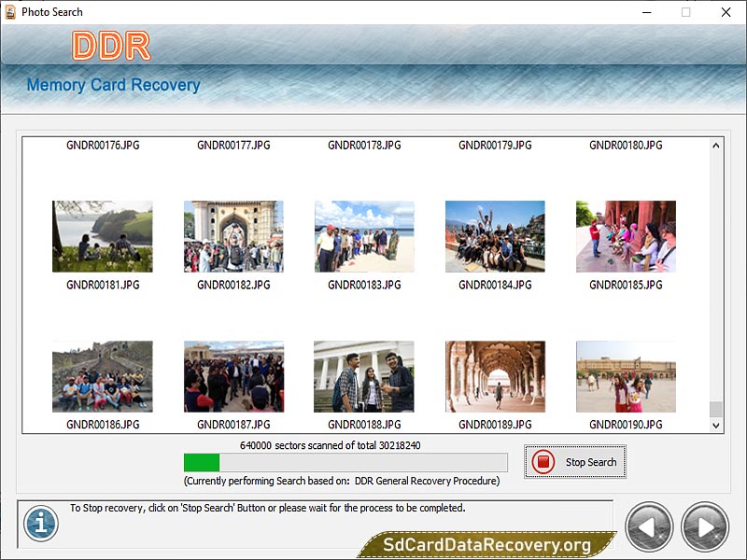
Task: Click the Photo Search title bar label
Action: click(x=51, y=12)
